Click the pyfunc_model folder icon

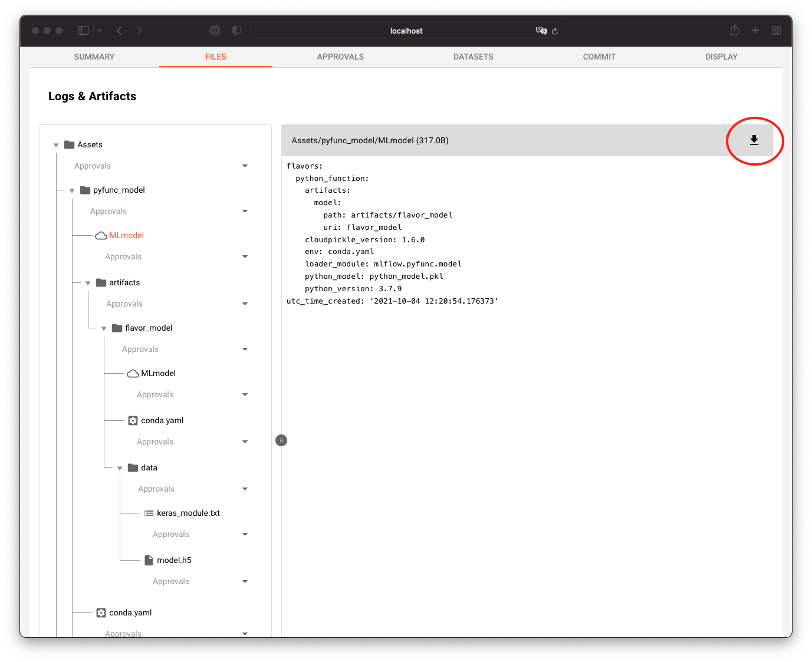point(86,190)
